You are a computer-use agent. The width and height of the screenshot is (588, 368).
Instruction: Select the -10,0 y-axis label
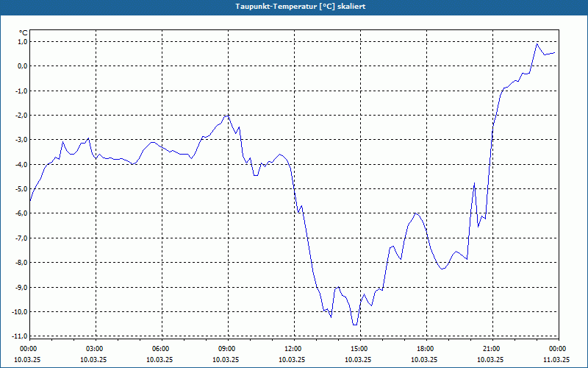(21, 311)
